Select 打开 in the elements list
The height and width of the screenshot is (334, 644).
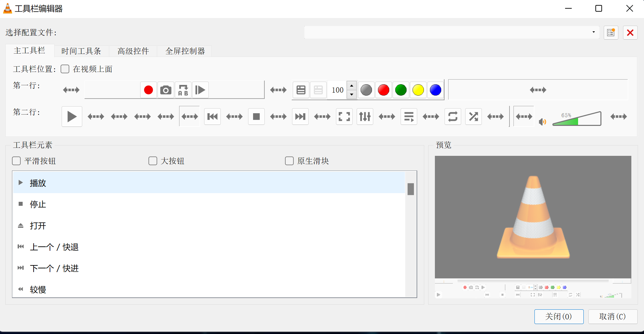click(x=209, y=225)
